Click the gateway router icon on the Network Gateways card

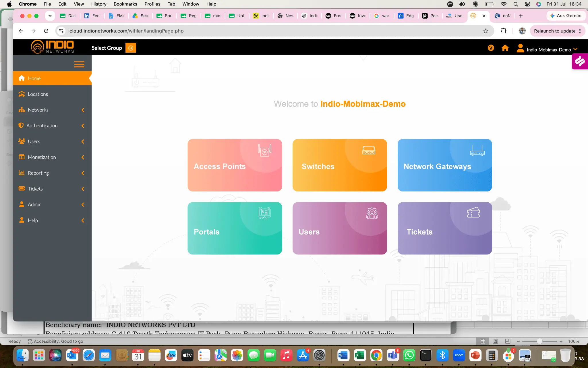tap(477, 150)
